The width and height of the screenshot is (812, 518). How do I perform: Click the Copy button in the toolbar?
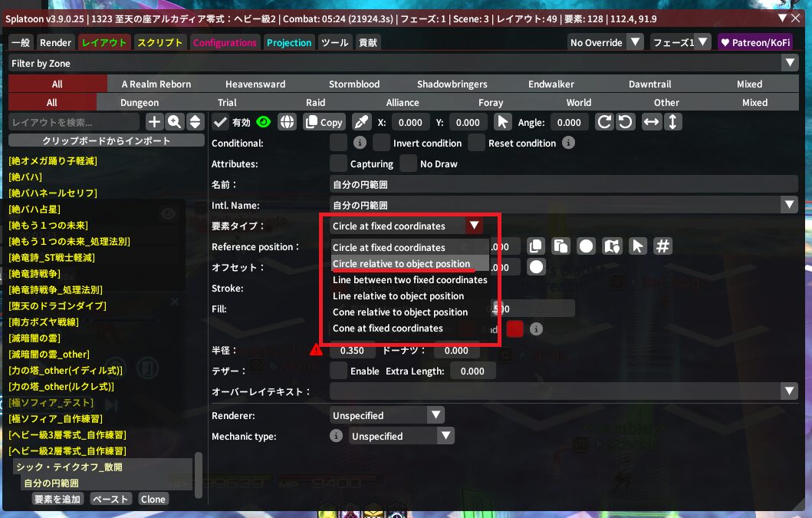[324, 122]
